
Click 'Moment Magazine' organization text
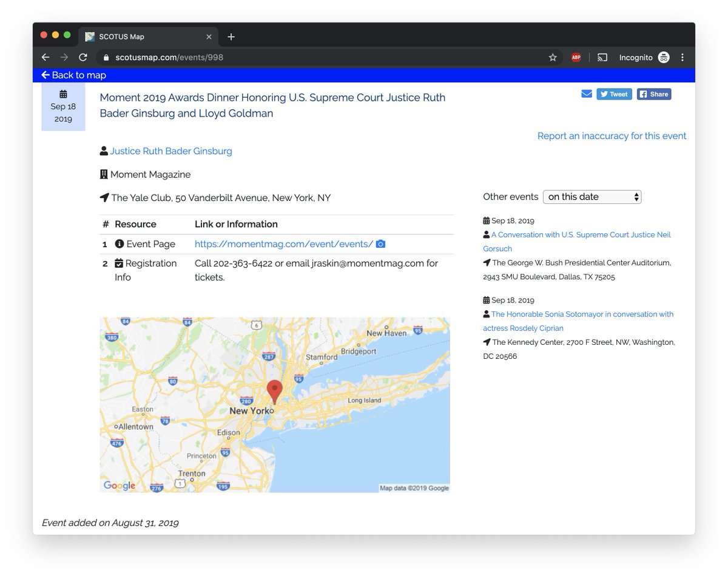[x=150, y=175]
